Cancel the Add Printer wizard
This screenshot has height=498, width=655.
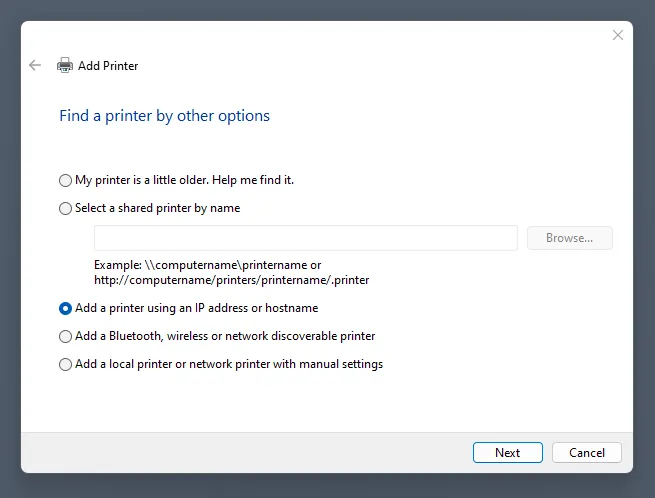coord(586,452)
